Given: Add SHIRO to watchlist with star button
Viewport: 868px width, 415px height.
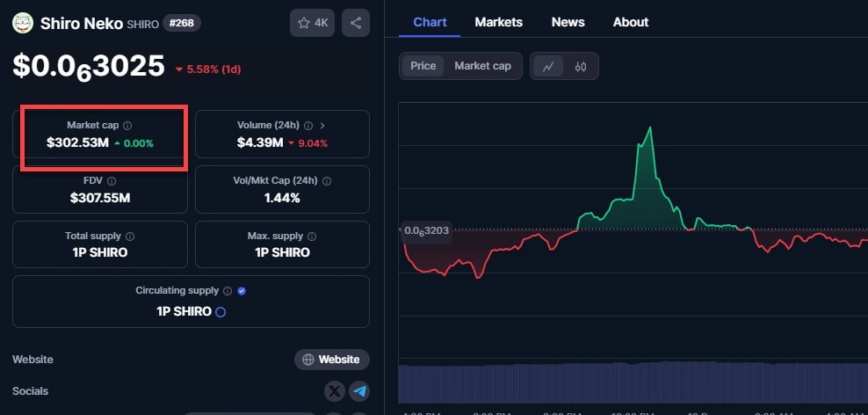Looking at the screenshot, I should pyautogui.click(x=312, y=23).
